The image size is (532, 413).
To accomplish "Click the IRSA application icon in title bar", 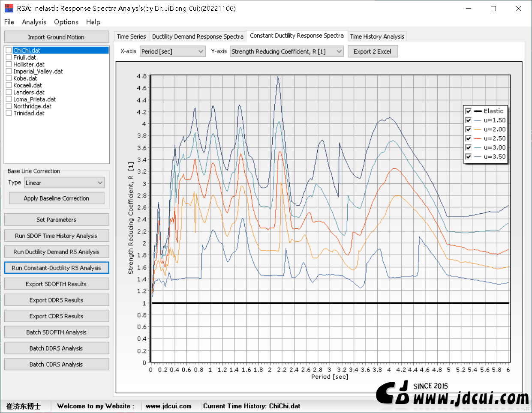I will point(9,8).
